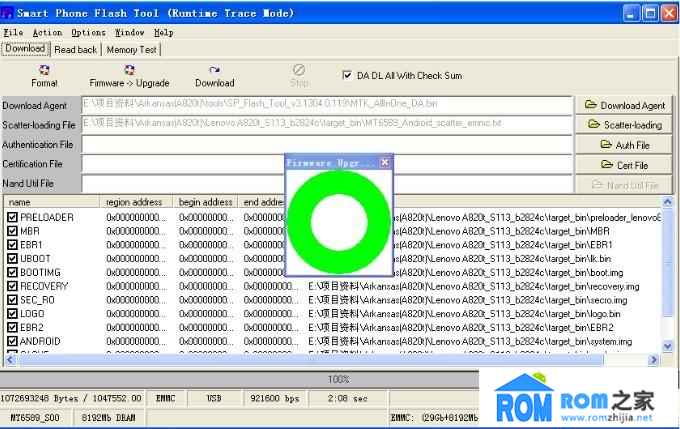
Task: Browse using the Download Agent folder button
Action: pos(624,105)
